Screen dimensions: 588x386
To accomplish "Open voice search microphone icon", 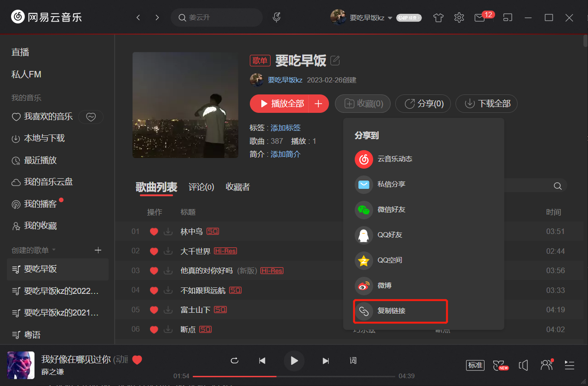I will pyautogui.click(x=277, y=18).
